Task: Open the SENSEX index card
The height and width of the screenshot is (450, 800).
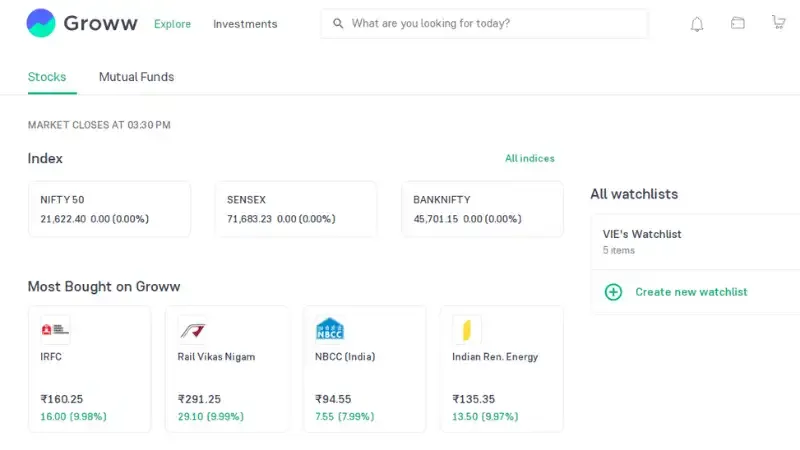Action: (x=296, y=209)
